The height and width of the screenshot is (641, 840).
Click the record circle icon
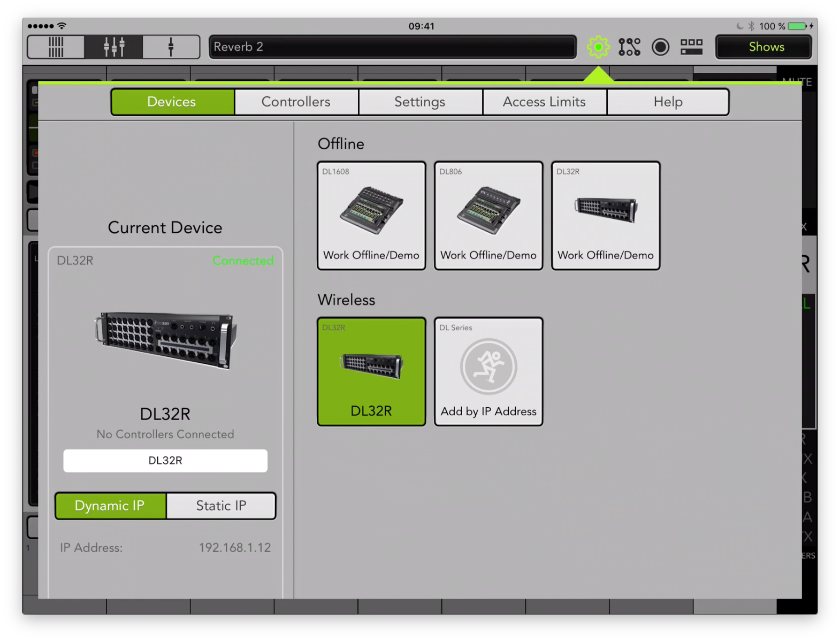[661, 47]
